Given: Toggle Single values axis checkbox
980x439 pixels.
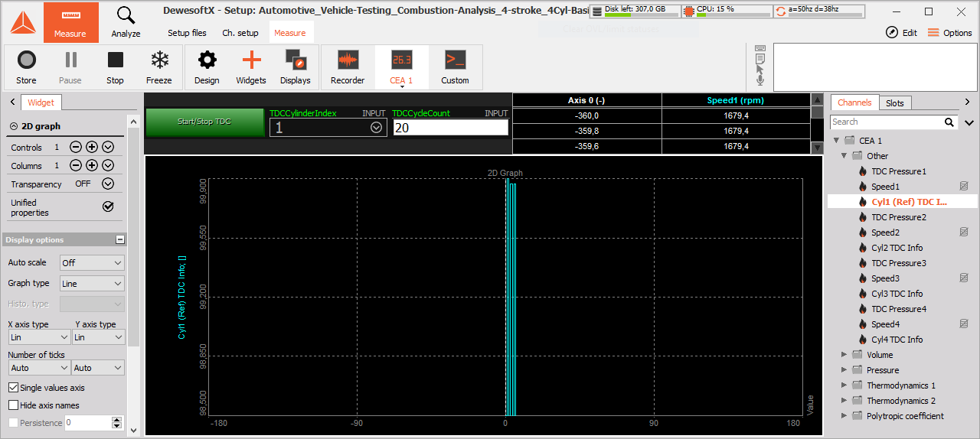Looking at the screenshot, I should 13,388.
